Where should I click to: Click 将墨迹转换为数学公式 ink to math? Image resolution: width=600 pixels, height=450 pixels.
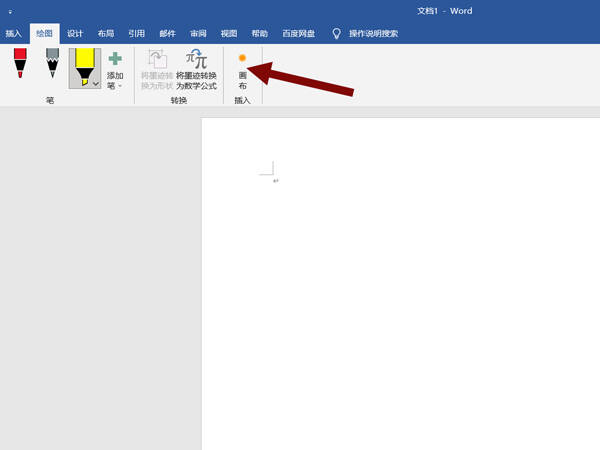click(x=196, y=70)
